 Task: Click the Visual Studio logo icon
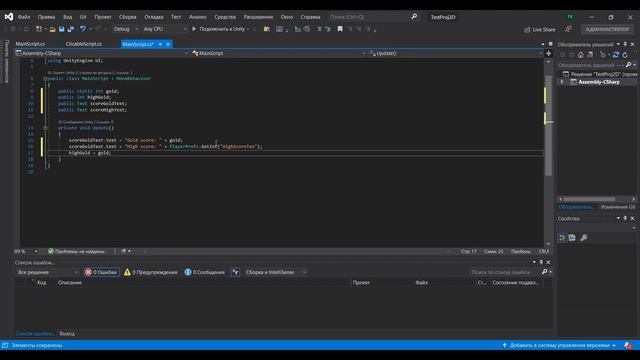[x=9, y=17]
